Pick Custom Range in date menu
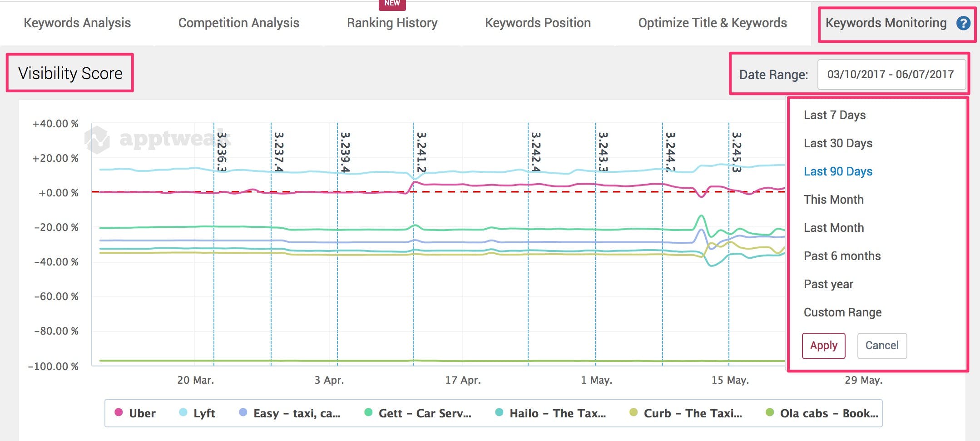 coord(842,312)
